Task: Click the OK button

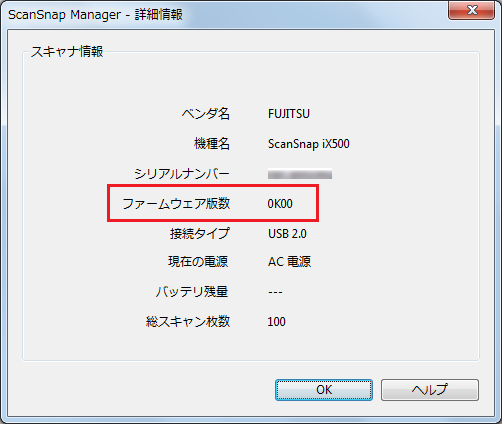Action: pos(324,390)
